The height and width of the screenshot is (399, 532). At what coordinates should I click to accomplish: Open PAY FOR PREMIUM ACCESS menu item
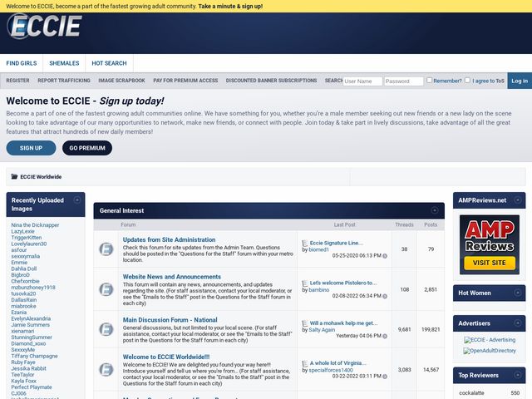click(x=185, y=81)
